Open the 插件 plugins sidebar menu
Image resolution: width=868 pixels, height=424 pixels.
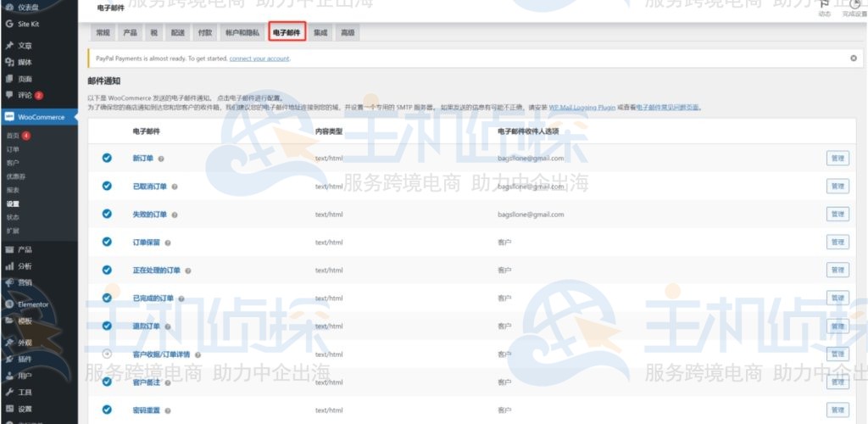pos(25,360)
